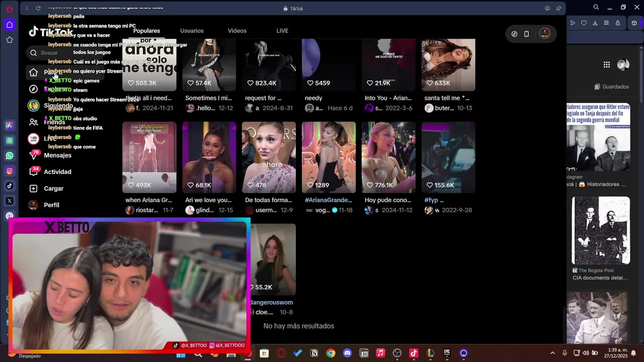Click the #ArianaGrande... hashtag link
The image size is (644, 362).
[x=329, y=200]
